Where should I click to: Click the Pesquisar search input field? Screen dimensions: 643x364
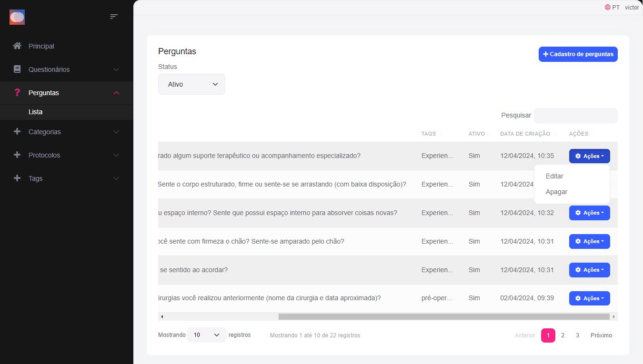click(575, 116)
